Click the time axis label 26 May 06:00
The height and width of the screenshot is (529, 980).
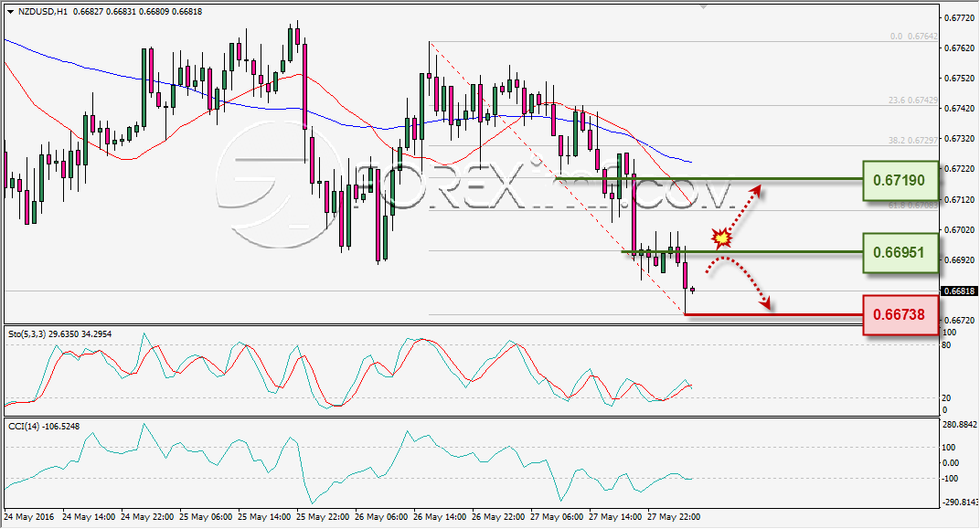(x=381, y=517)
